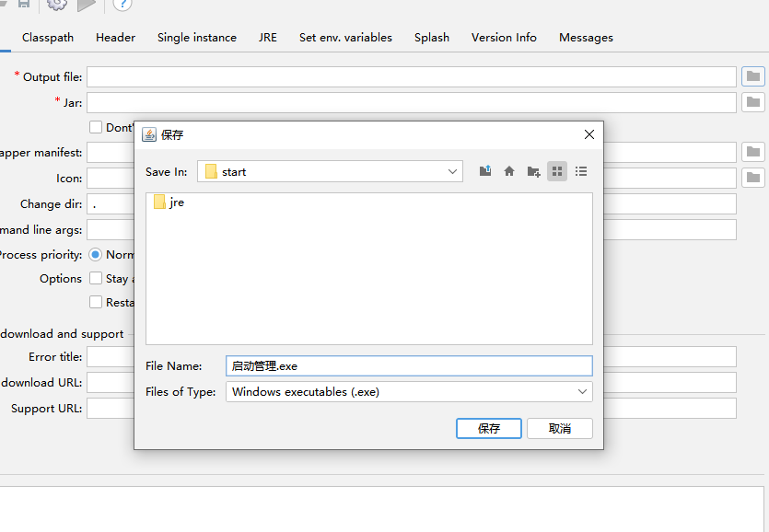Image resolution: width=769 pixels, height=532 pixels.
Task: Click the Output file text field
Action: (x=412, y=77)
